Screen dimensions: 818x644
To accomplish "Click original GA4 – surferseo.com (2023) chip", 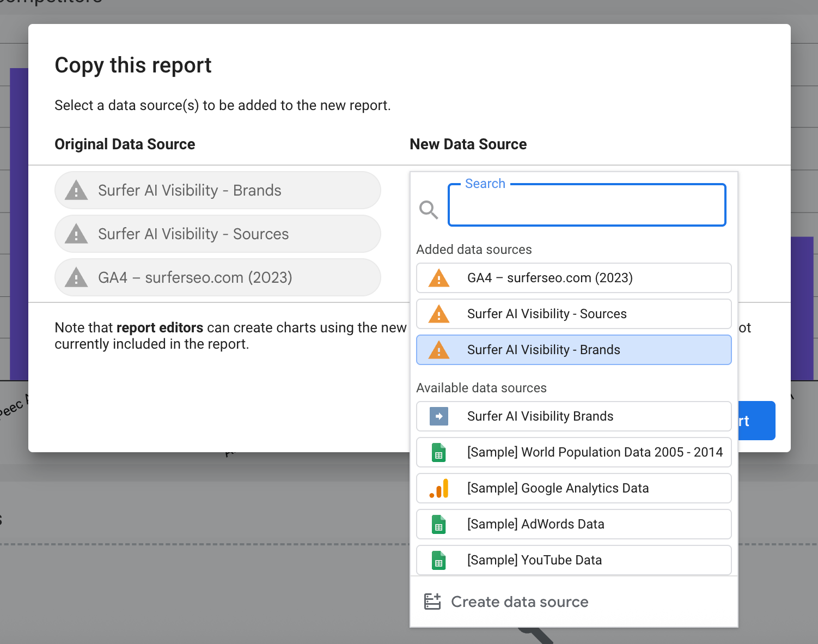I will click(217, 277).
